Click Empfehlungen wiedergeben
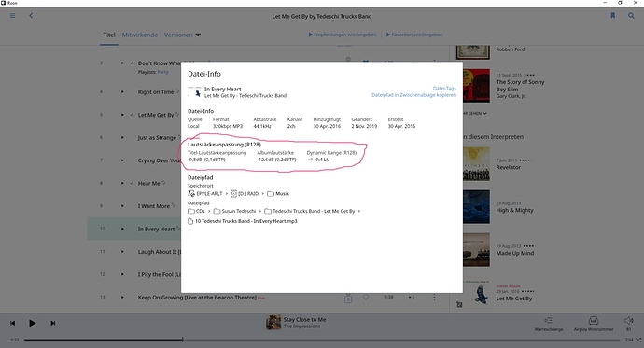 [x=343, y=35]
